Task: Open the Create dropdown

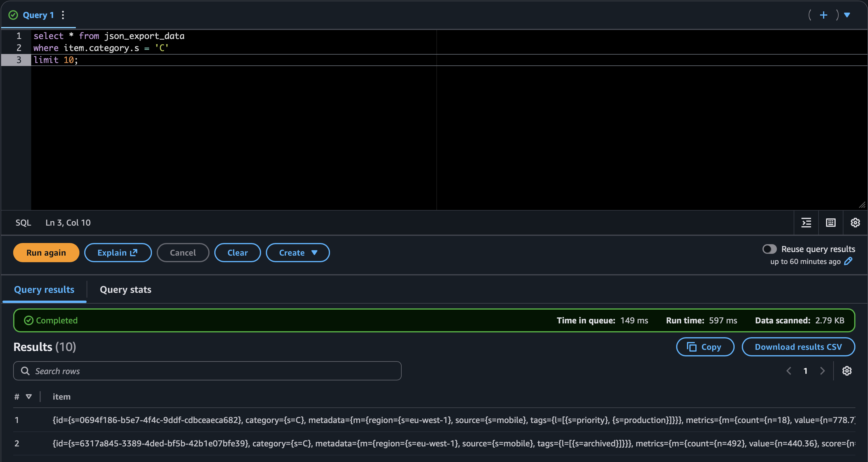Action: coord(298,252)
